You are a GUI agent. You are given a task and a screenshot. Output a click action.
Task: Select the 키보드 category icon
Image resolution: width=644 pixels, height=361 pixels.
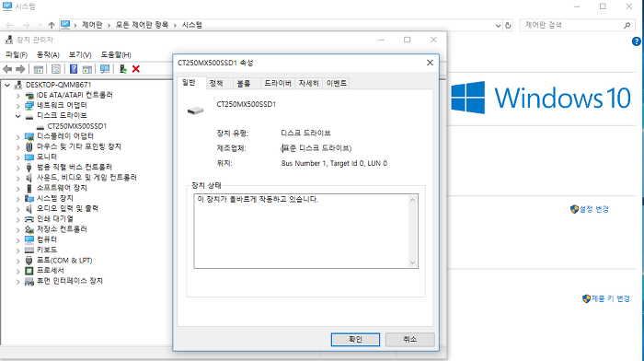tap(29, 250)
